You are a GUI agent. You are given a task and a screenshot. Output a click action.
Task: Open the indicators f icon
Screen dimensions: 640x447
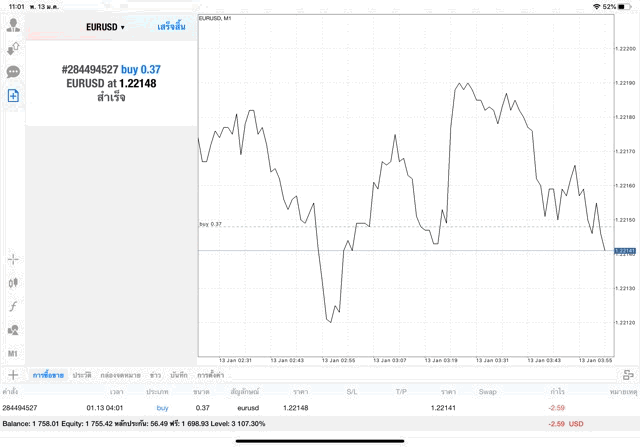coord(13,306)
